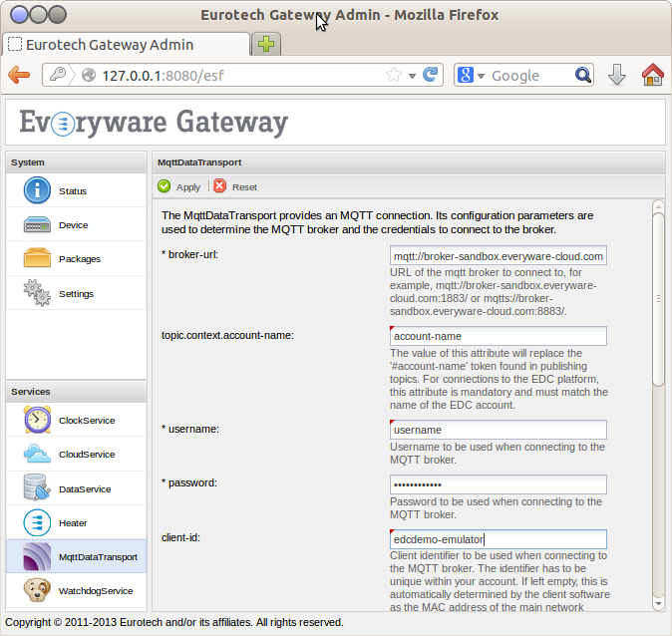The height and width of the screenshot is (636, 672).
Task: Select the CloudService cloud icon
Action: 37,454
